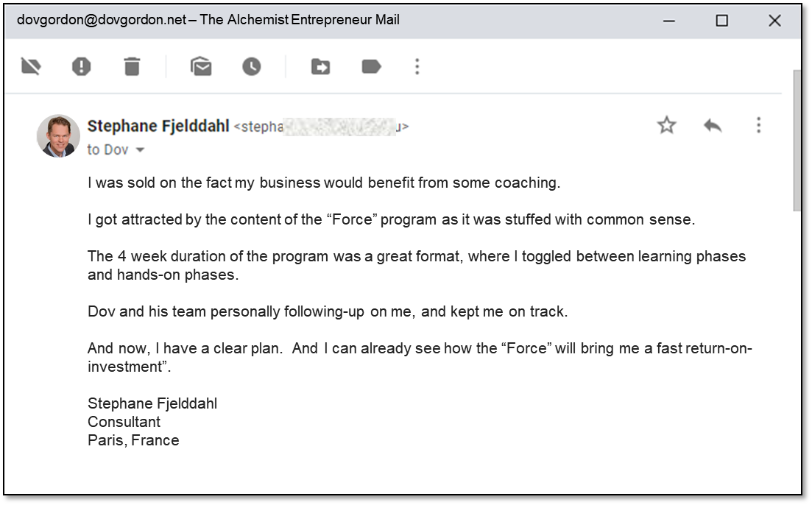Delete the email using trash icon

[132, 67]
